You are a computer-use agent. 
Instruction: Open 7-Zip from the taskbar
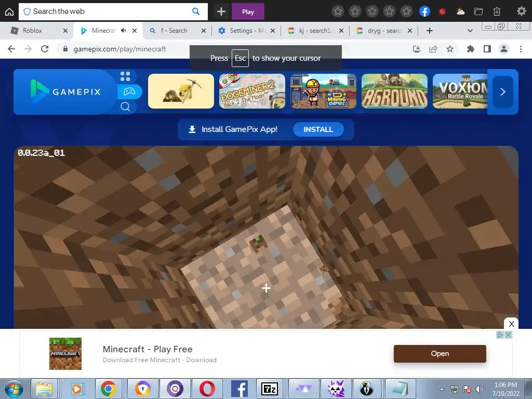[x=270, y=389]
